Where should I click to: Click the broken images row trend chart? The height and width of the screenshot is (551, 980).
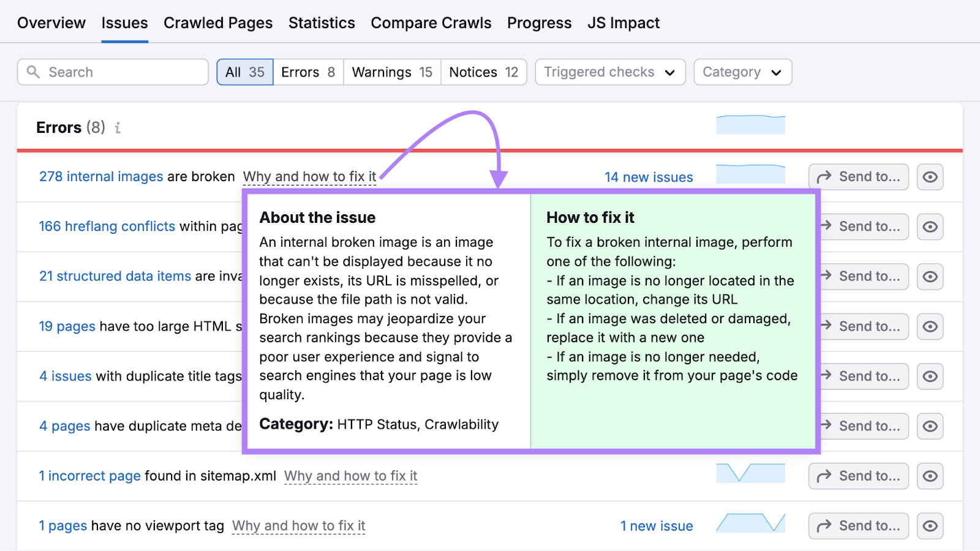(x=751, y=174)
